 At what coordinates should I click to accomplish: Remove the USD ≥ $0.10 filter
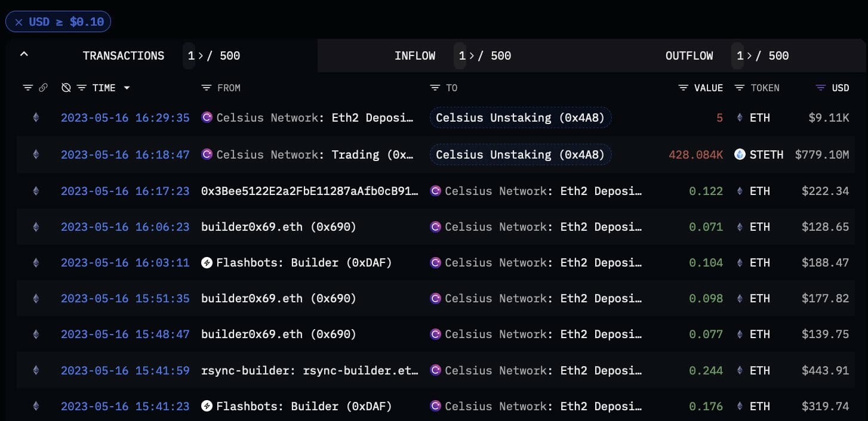[x=19, y=22]
